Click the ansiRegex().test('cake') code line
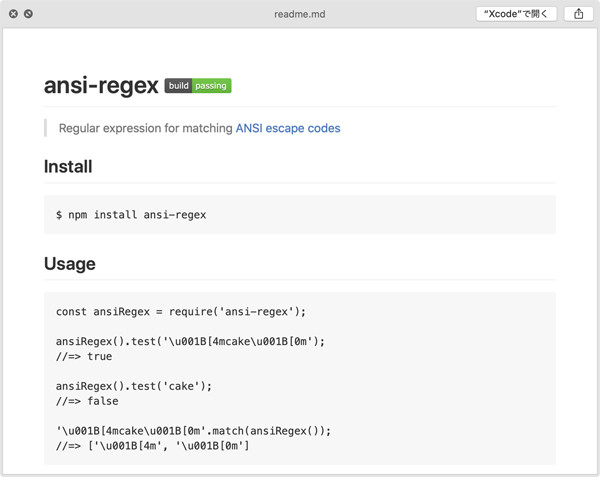The height and width of the screenshot is (477, 600). click(x=134, y=386)
